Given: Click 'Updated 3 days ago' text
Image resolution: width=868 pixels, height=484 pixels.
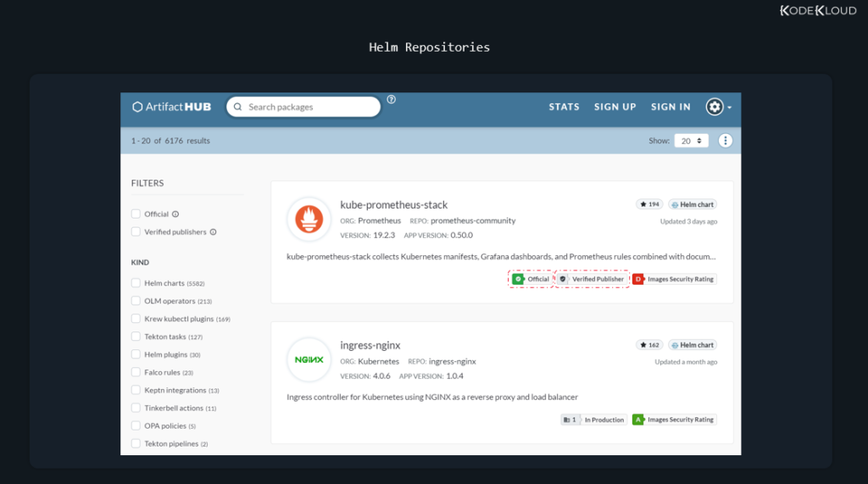Looking at the screenshot, I should (x=688, y=221).
